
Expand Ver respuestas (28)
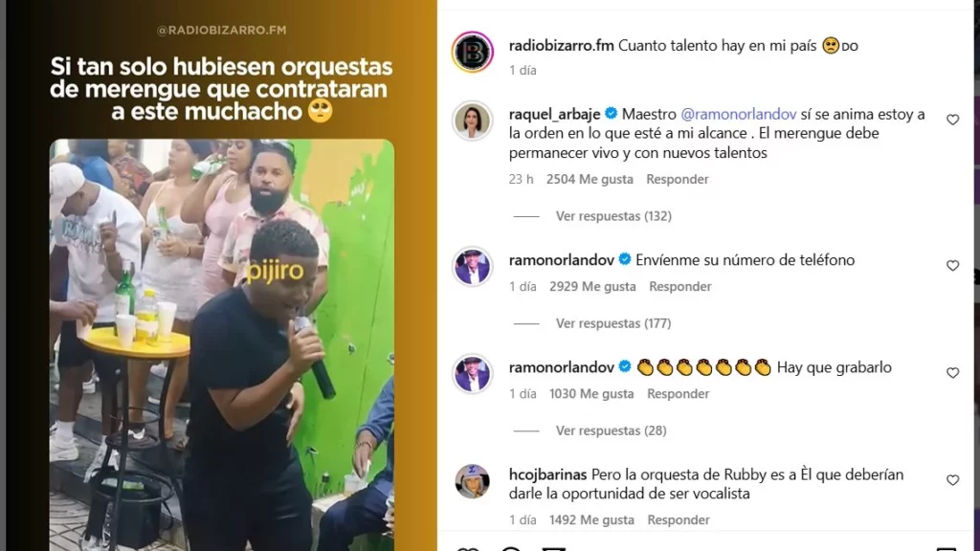pos(611,431)
